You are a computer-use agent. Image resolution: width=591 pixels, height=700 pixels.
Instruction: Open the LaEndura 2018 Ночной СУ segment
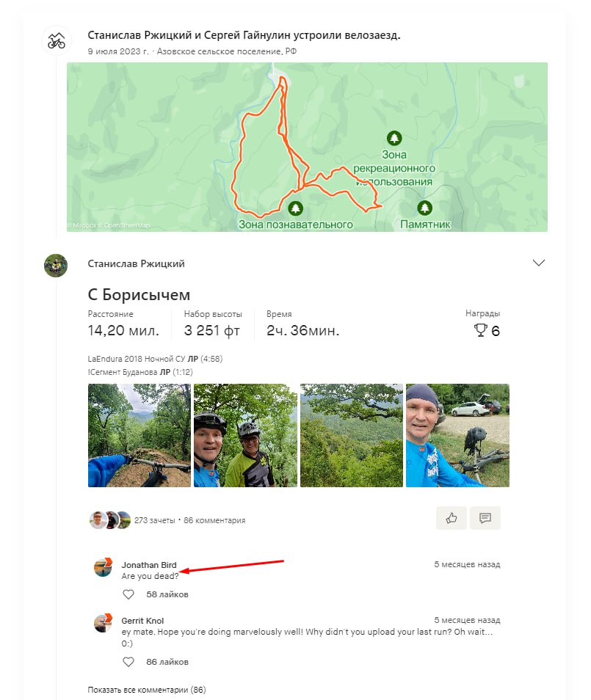(x=137, y=359)
